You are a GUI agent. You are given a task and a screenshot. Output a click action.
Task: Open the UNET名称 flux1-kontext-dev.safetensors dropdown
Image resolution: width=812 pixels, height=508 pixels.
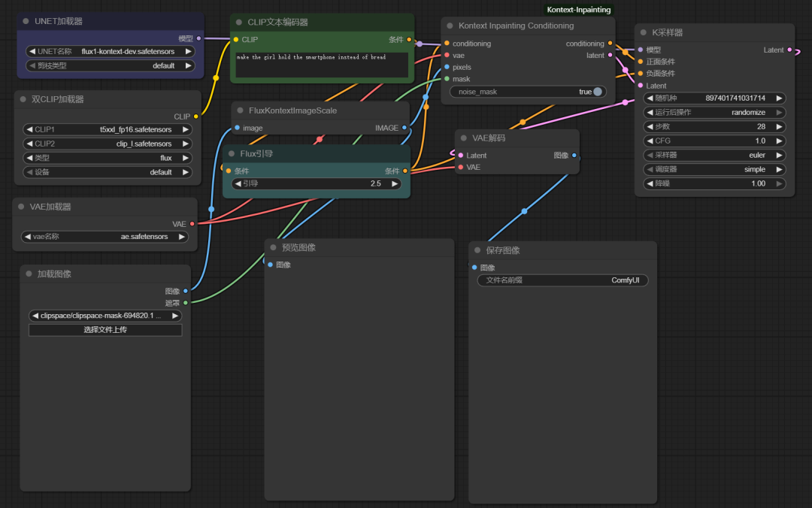tap(111, 51)
